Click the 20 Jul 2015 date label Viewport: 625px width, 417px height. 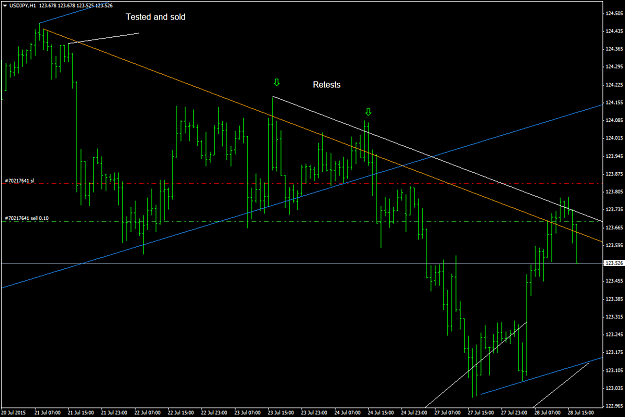pyautogui.click(x=14, y=413)
